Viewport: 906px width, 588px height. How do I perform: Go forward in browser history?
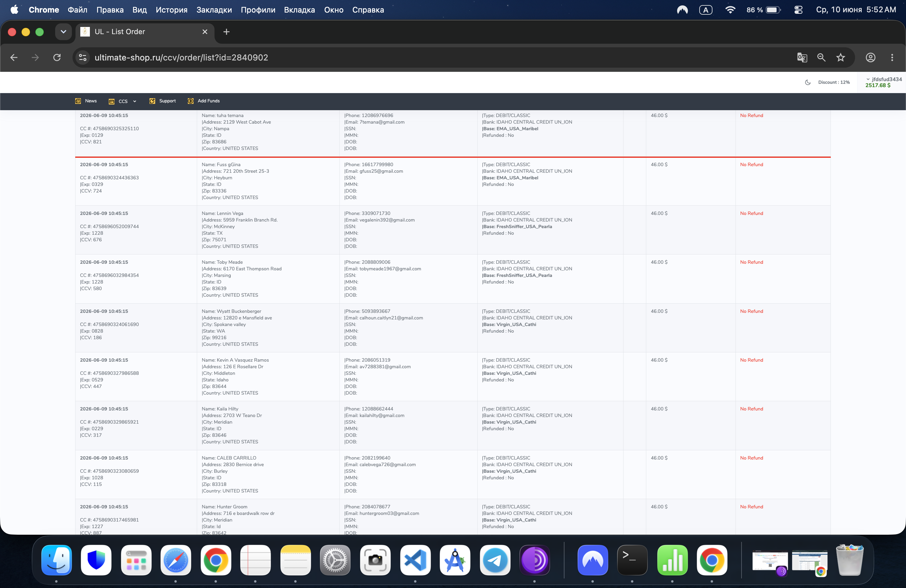[x=35, y=57]
